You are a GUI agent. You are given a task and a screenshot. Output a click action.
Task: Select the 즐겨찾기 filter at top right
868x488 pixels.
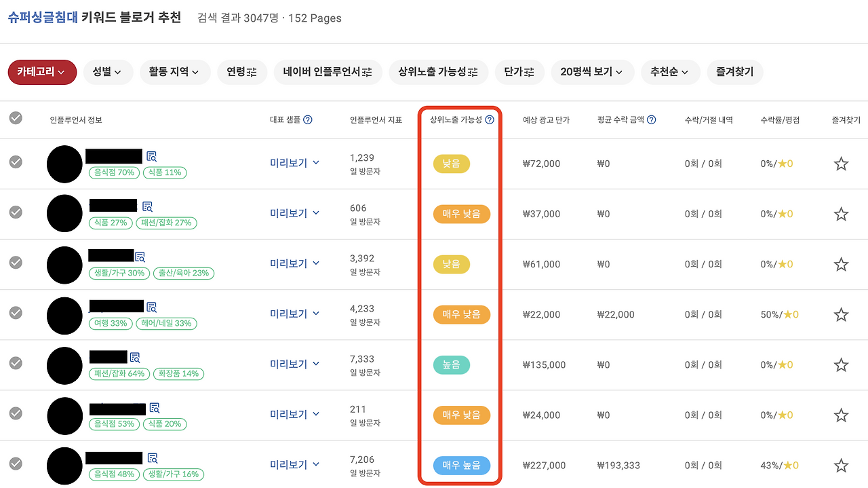[x=734, y=72]
